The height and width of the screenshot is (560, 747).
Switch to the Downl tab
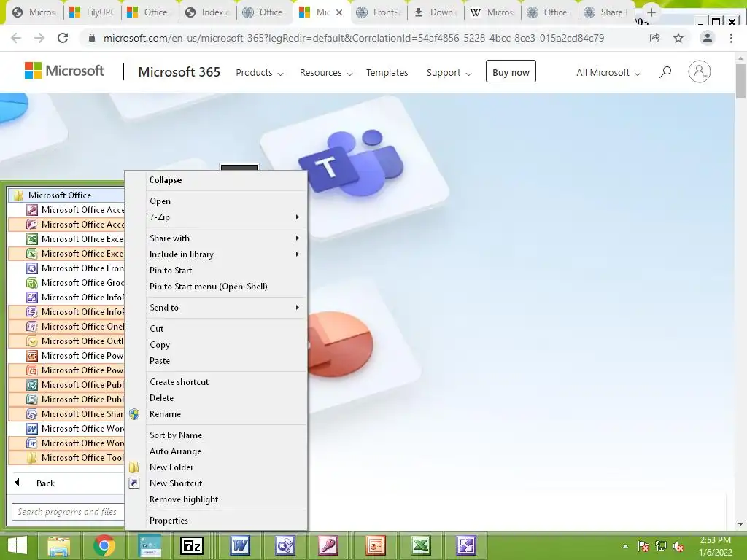[436, 12]
